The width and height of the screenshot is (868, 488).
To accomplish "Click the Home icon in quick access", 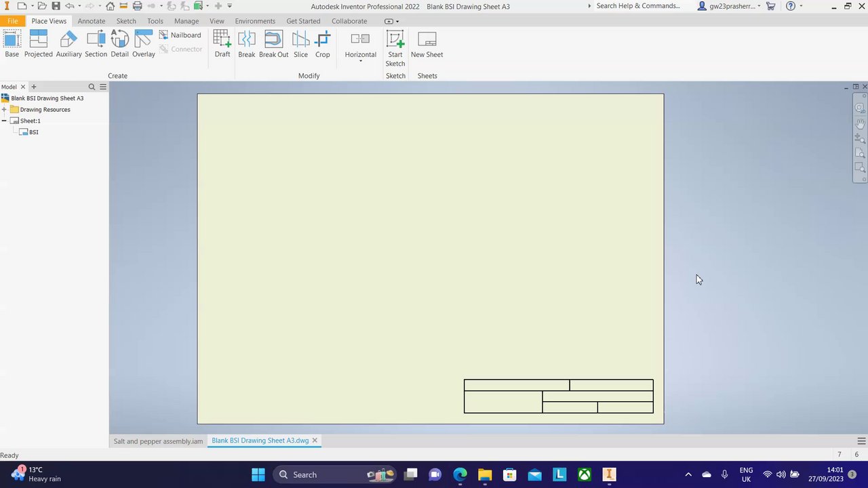I will click(x=110, y=6).
